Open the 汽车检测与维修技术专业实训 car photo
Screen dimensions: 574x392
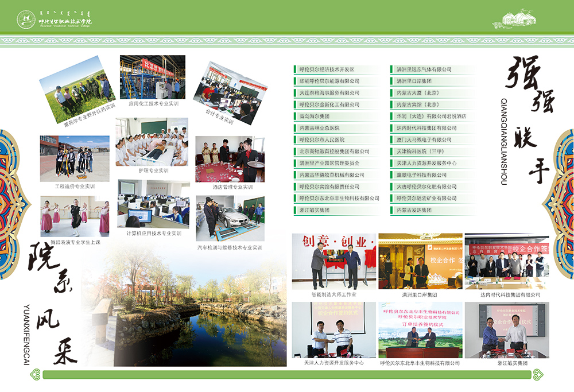click(230, 218)
